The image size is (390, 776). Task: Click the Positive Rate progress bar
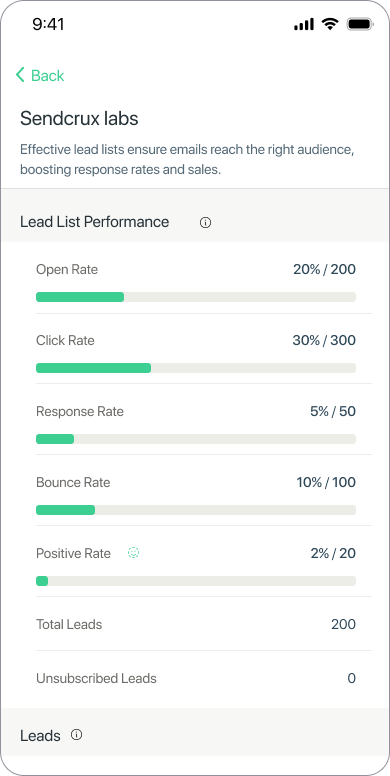(196, 581)
